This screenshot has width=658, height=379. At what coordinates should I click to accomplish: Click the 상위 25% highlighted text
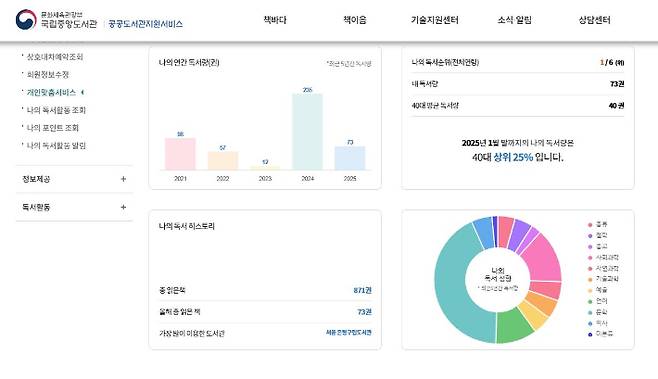pos(513,157)
